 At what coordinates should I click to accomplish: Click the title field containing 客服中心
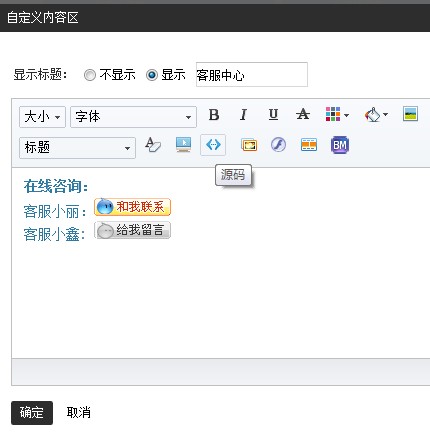pos(252,75)
